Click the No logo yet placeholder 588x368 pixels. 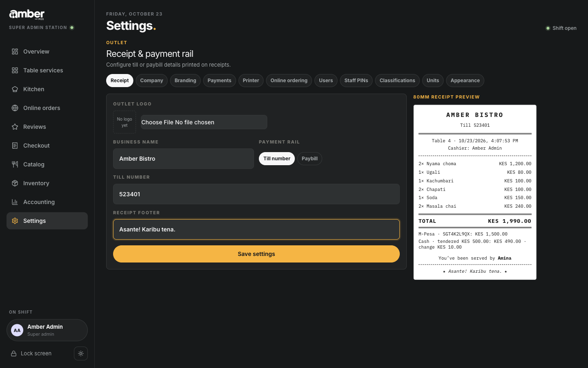[125, 122]
